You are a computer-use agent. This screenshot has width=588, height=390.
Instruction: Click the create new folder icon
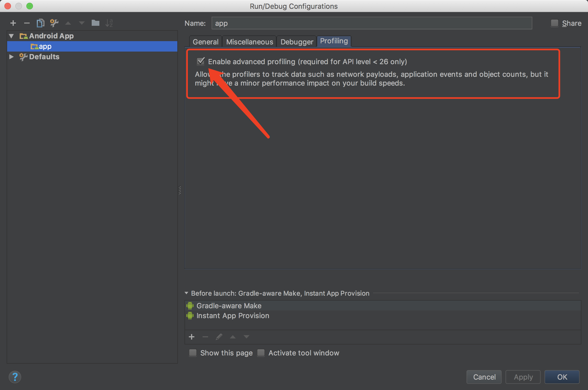click(95, 23)
